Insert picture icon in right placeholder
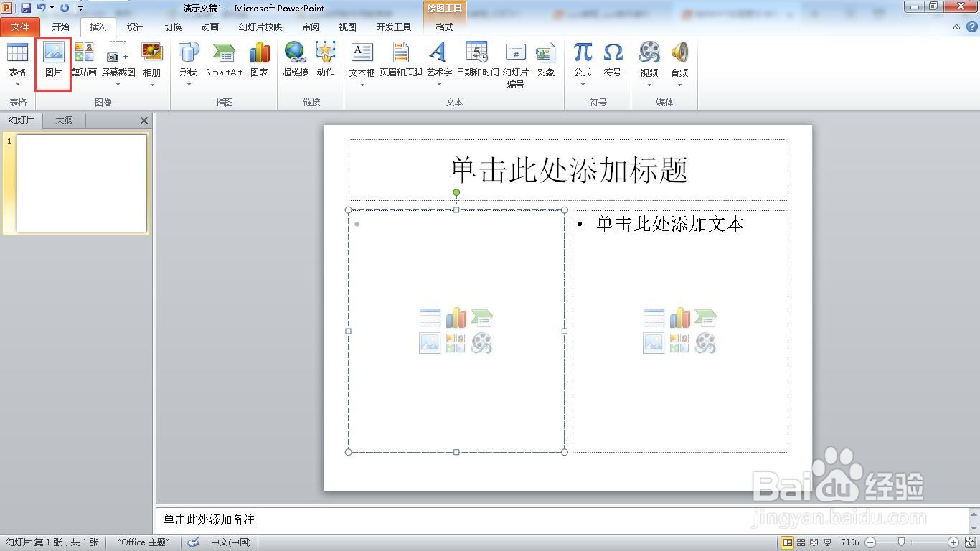Screen dimensions: 980x551 point(654,343)
